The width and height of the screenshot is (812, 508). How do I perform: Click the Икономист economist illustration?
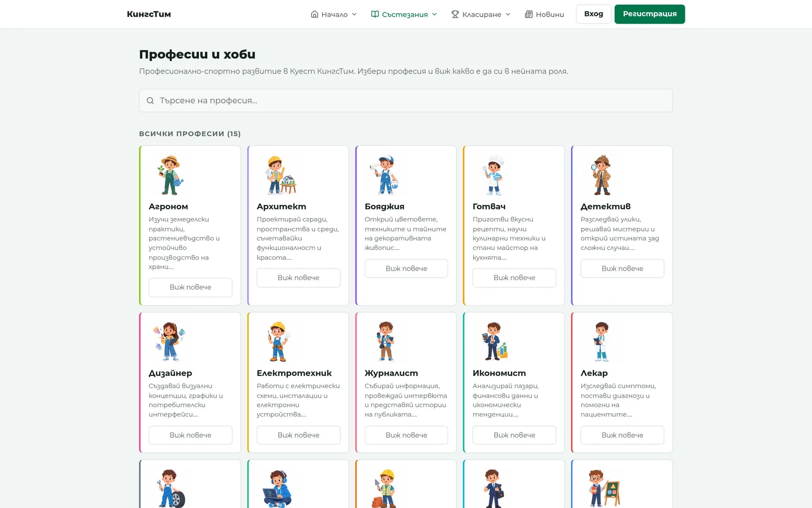pyautogui.click(x=495, y=342)
